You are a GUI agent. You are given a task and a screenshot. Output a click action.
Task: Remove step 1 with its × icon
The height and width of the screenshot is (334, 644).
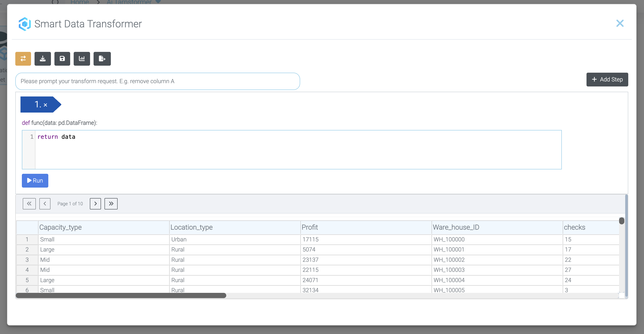coord(45,105)
